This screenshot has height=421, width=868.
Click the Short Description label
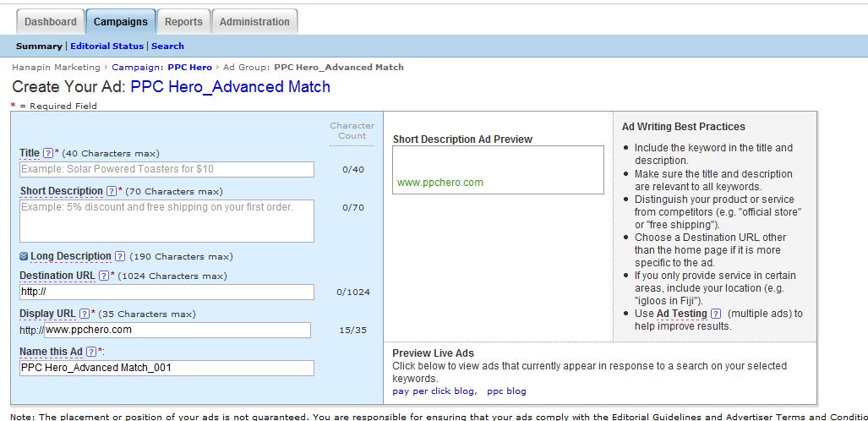(x=62, y=191)
